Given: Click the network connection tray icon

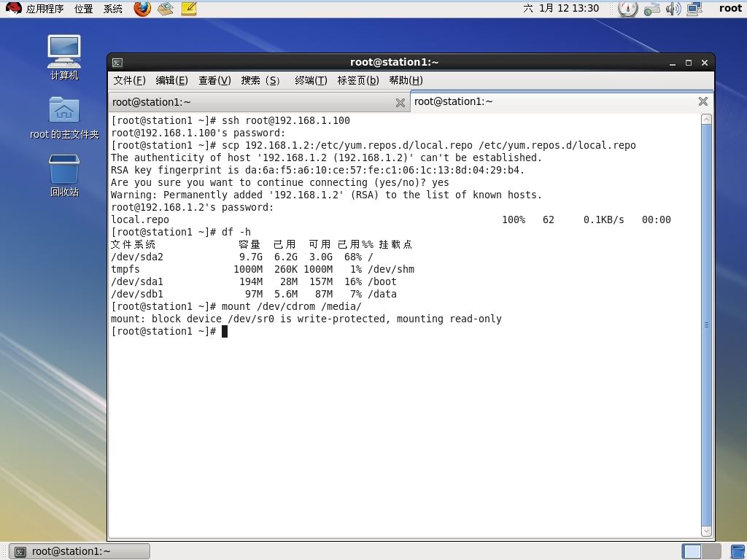Looking at the screenshot, I should tap(651, 9).
